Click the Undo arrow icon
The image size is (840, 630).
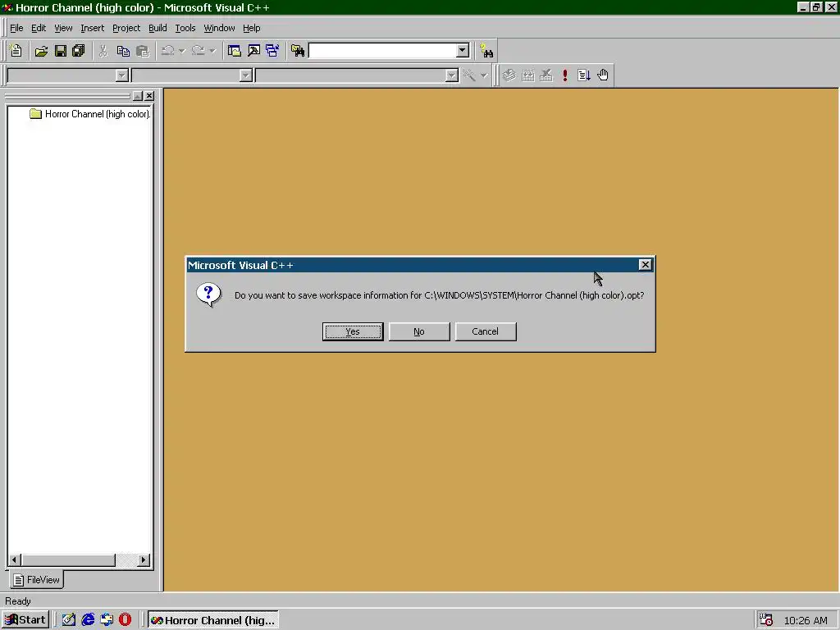click(x=167, y=51)
